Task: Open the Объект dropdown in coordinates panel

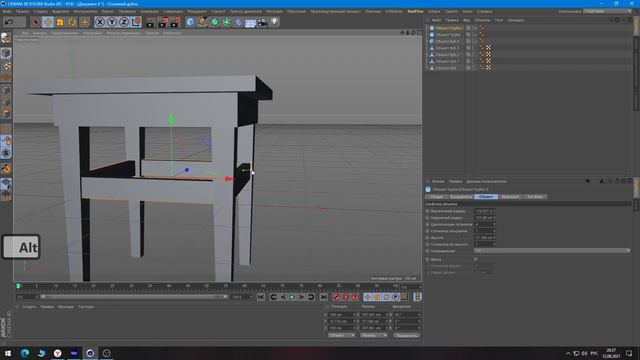Action: (x=341, y=336)
